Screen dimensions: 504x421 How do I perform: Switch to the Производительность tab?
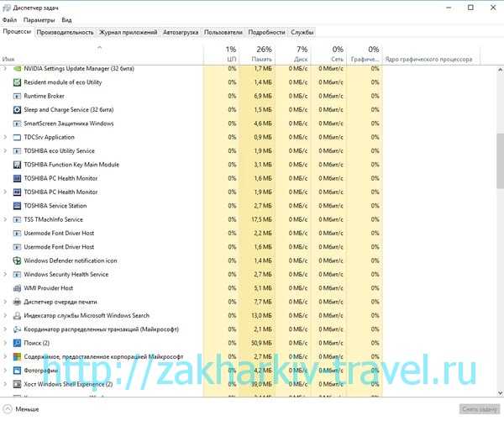65,32
